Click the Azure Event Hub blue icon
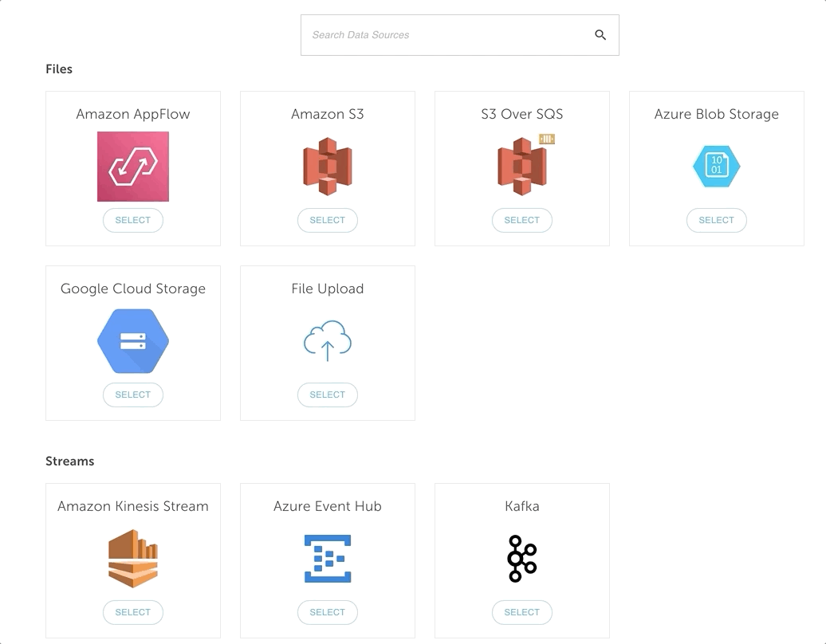The image size is (826, 644). coord(327,559)
